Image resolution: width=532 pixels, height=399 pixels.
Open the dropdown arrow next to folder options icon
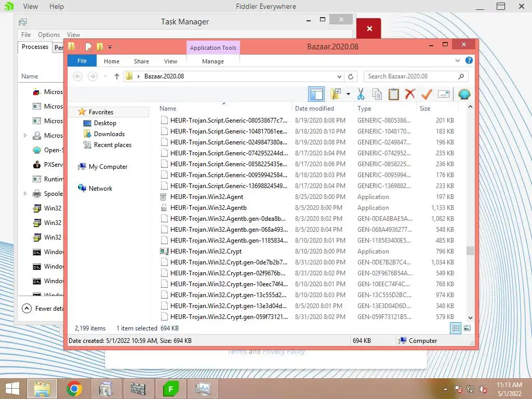[349, 94]
